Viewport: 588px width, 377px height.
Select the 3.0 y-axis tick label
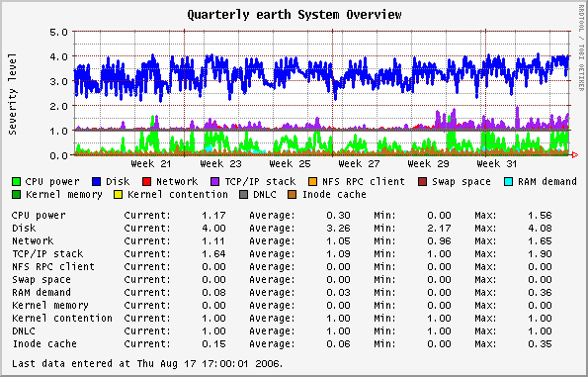pos(58,81)
